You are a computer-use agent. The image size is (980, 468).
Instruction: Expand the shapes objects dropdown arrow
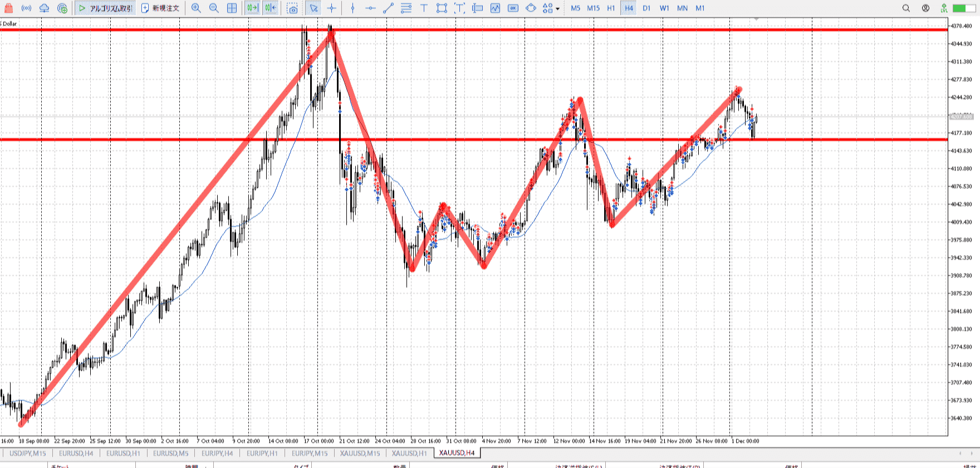point(557,9)
